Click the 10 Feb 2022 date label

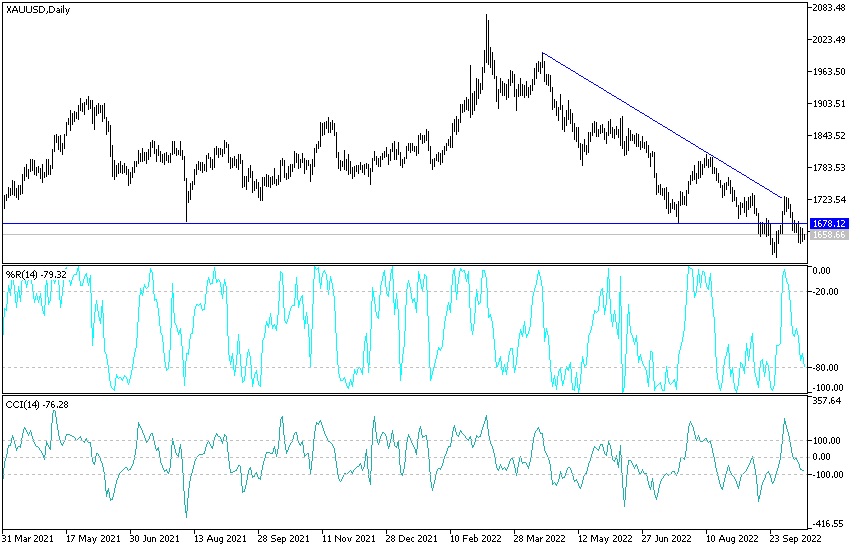pos(476,538)
